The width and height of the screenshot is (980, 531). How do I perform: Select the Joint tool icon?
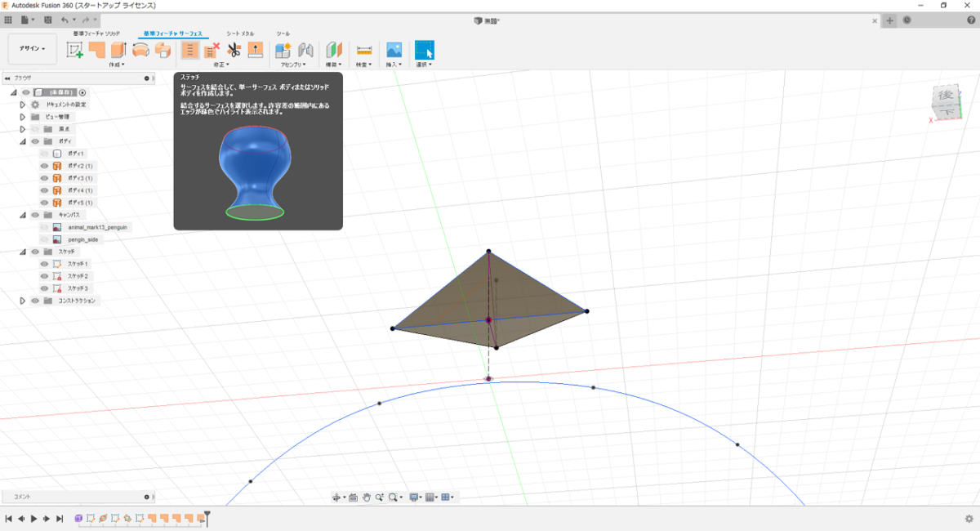coord(306,50)
